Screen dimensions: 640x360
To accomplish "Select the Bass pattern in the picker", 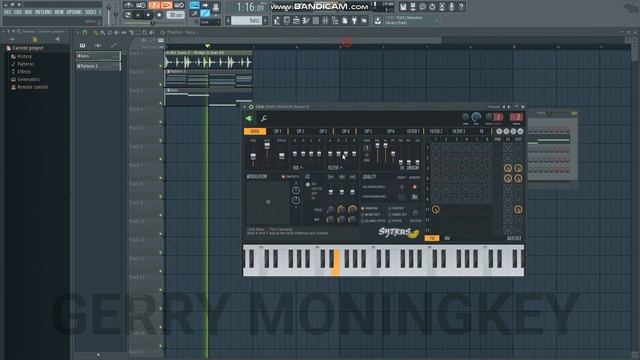I will (x=98, y=56).
